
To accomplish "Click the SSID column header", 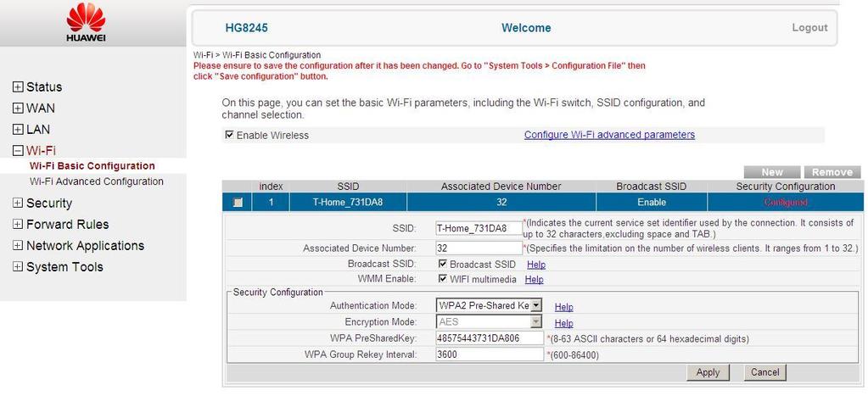I will (x=348, y=187).
